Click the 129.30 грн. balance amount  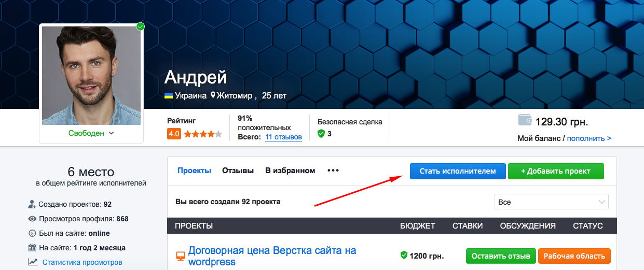[x=561, y=122]
